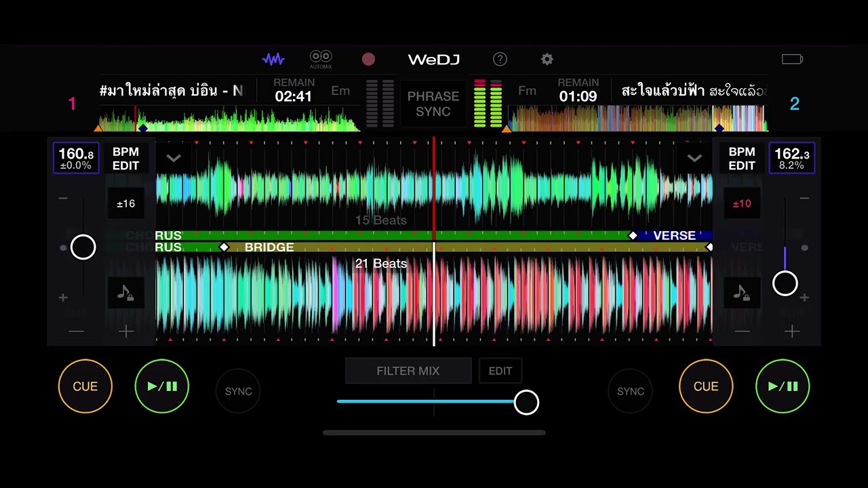The image size is (868, 488).
Task: Open the Automix feature
Action: [x=321, y=60]
